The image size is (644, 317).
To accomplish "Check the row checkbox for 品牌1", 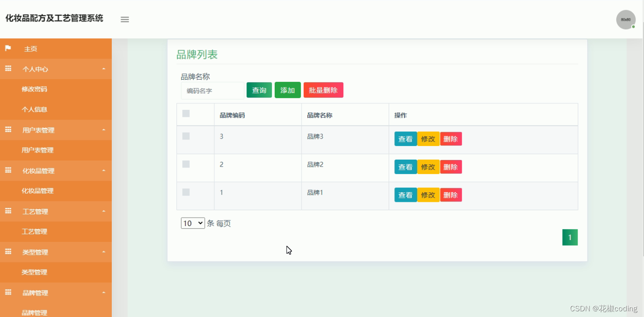I will point(185,192).
